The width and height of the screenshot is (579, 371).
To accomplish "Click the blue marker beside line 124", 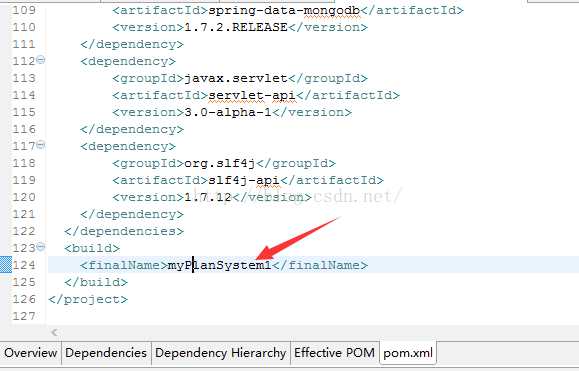I will 6,265.
